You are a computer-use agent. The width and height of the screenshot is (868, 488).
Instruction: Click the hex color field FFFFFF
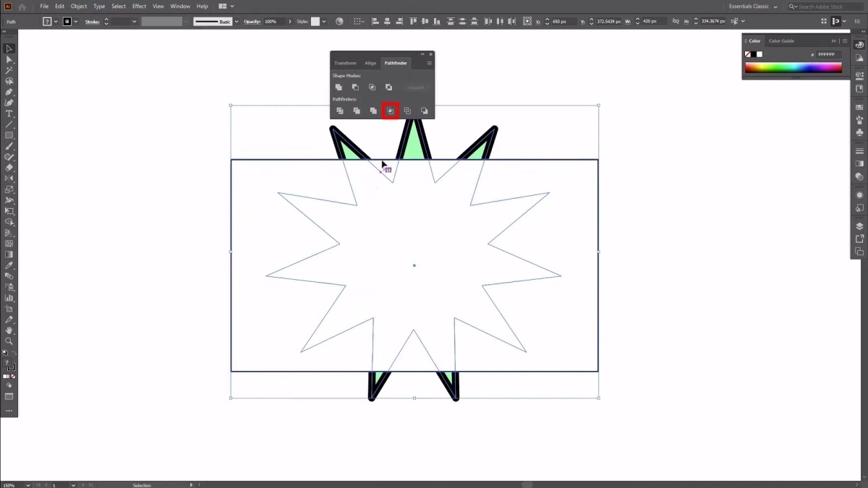829,54
